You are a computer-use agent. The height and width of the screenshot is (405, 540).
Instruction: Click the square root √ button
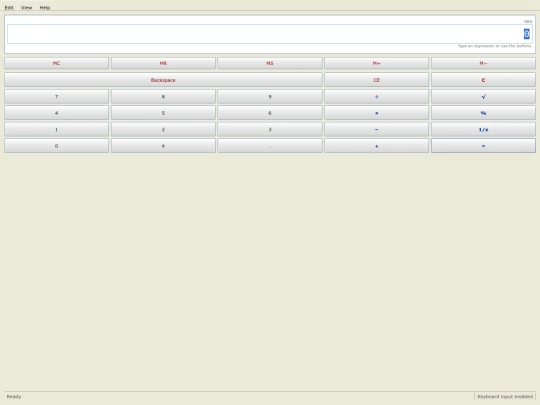483,97
